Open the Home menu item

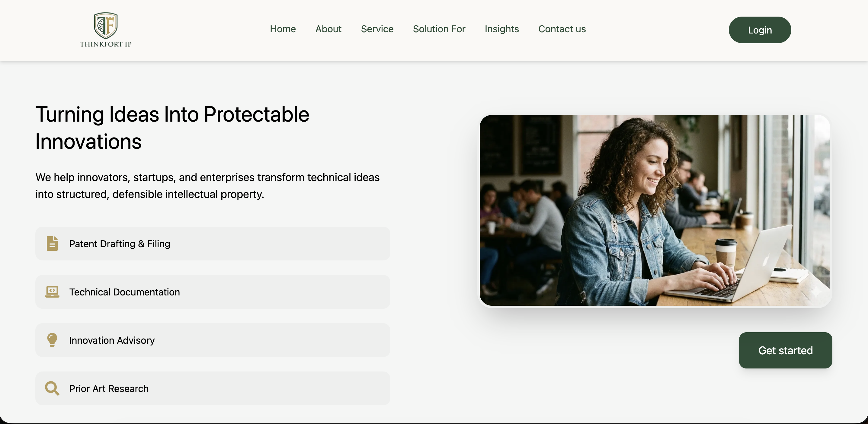283,29
